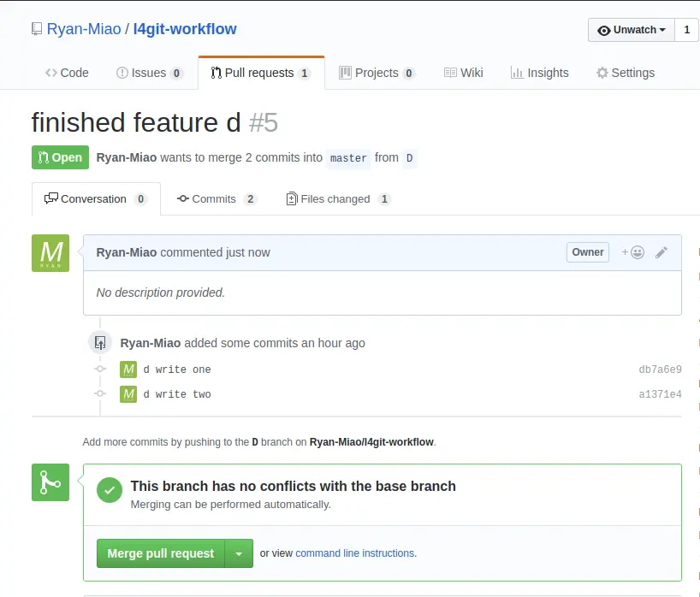Screen dimensions: 700x597
Task: Go to the Insights tab
Action: point(539,73)
